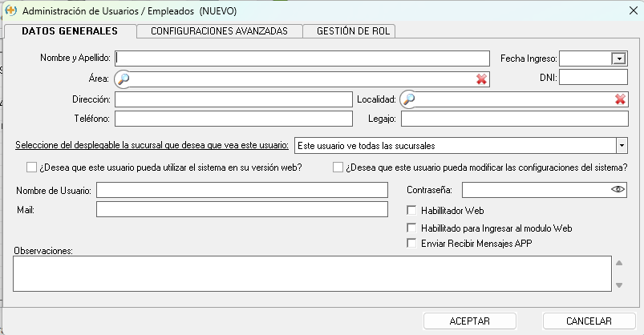
Task: Check the Habillitador Web option
Action: pyautogui.click(x=412, y=211)
